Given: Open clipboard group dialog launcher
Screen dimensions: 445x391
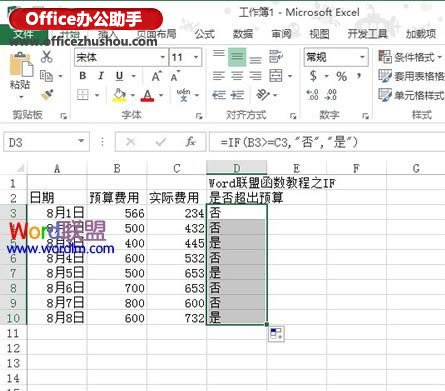Looking at the screenshot, I should click(63, 116).
